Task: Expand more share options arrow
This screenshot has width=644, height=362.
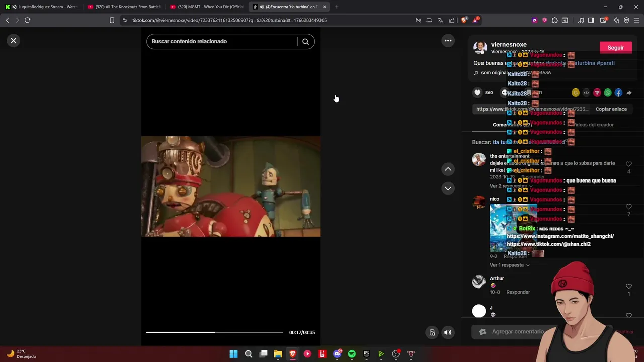Action: pos(629,93)
